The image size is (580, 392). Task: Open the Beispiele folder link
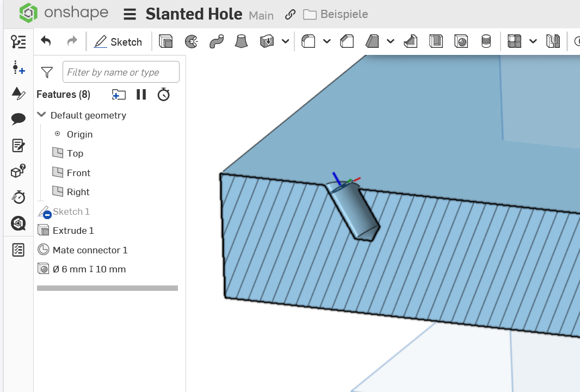click(336, 15)
